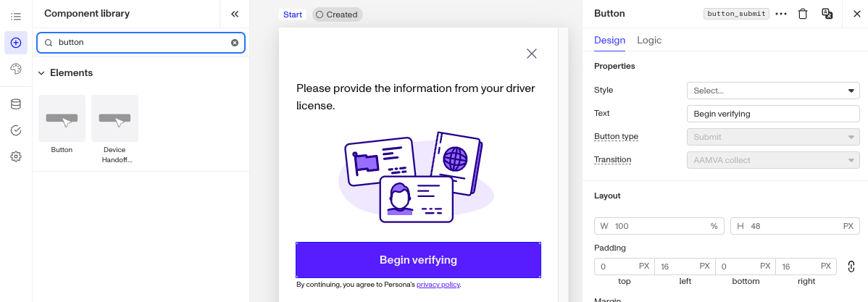Open the translations icon in Button panel
868x302 pixels.
(827, 14)
